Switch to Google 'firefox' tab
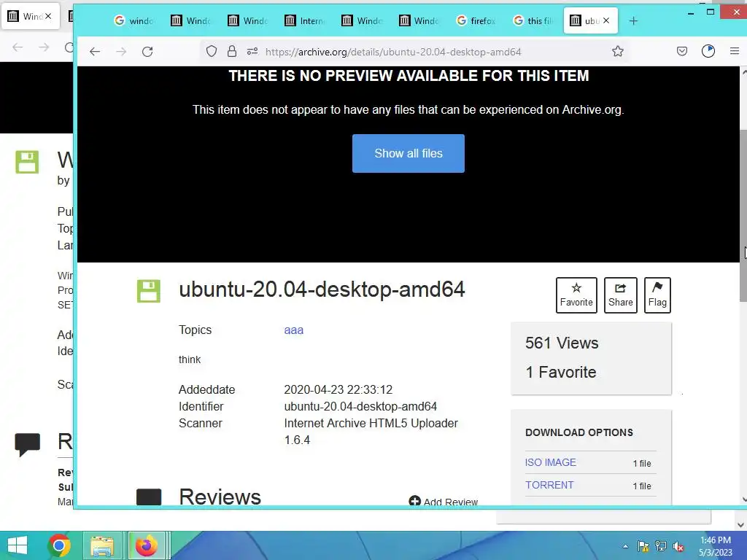747x560 pixels. click(476, 21)
